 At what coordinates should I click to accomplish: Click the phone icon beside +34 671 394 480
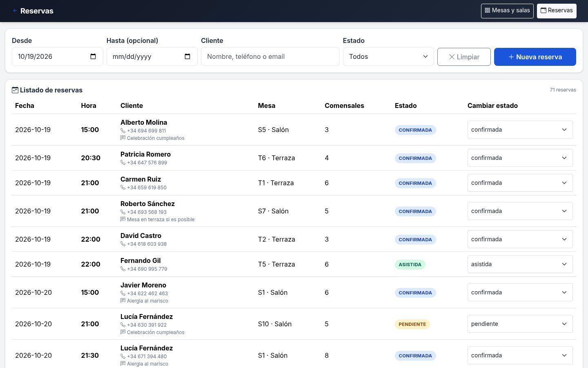123,357
